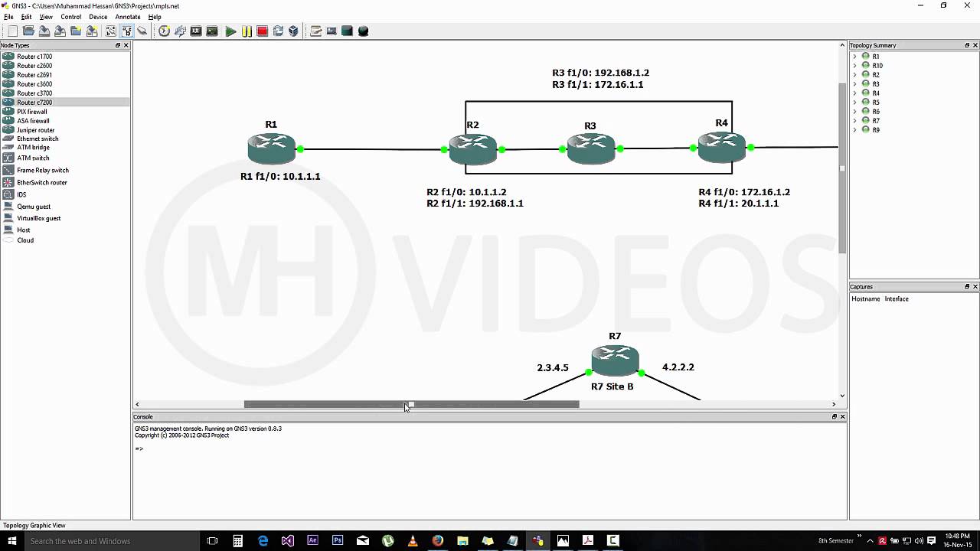Click Search the web and Windows box
Viewport: 980px width, 551px height.
[111, 540]
